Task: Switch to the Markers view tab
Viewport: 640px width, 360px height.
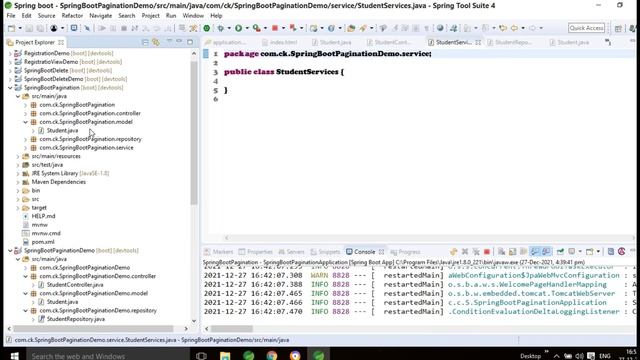Action: click(218, 252)
